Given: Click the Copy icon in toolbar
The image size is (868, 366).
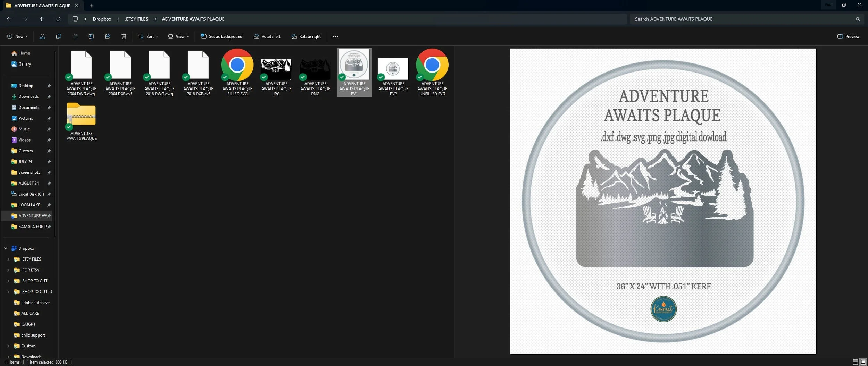Looking at the screenshot, I should click(x=58, y=36).
